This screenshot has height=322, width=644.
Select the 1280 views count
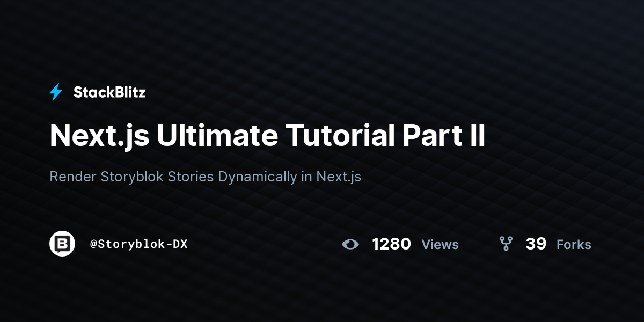392,244
